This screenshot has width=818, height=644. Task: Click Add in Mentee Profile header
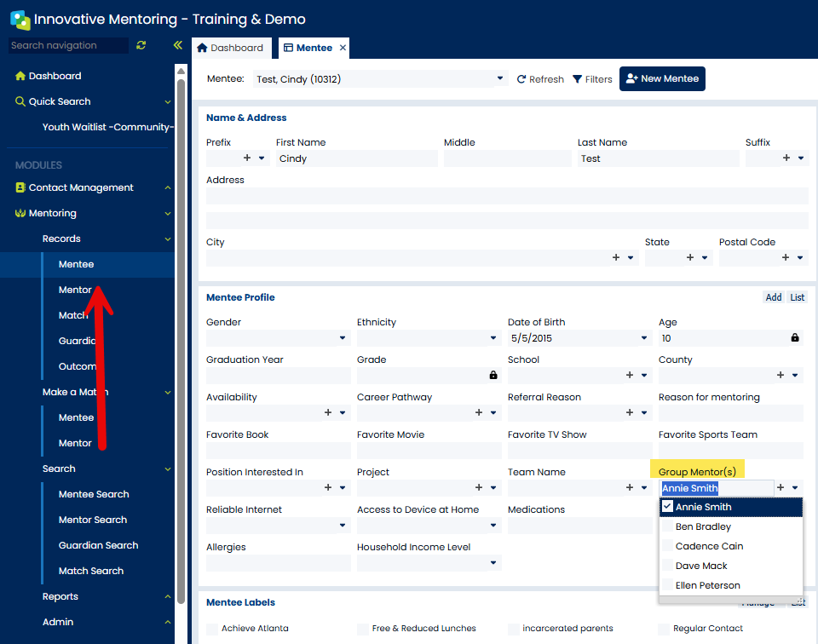[x=773, y=297]
